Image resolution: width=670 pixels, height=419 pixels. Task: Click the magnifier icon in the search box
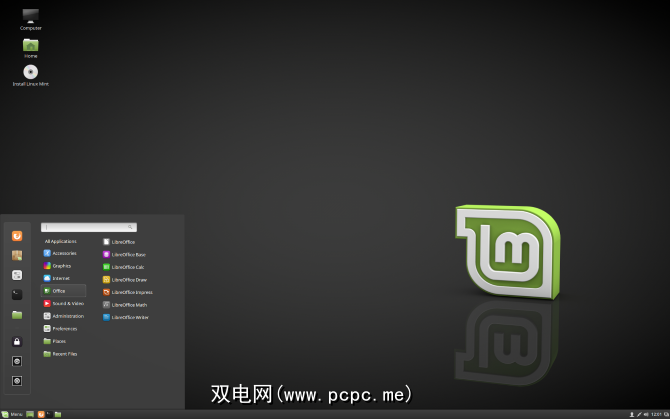click(x=130, y=227)
